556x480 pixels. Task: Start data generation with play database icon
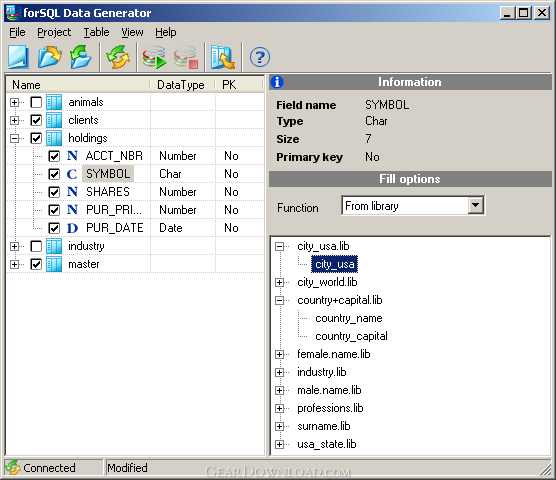[x=155, y=57]
